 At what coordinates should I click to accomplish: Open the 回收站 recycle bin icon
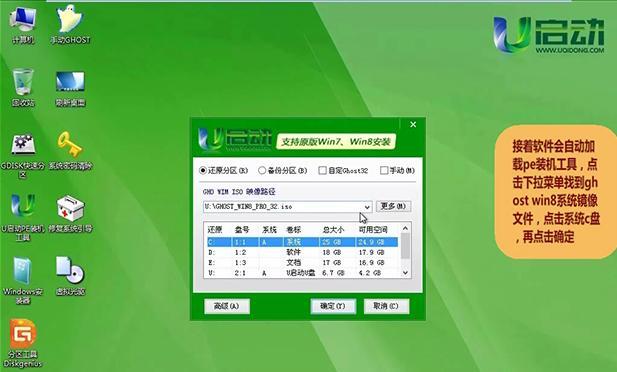pos(23,87)
